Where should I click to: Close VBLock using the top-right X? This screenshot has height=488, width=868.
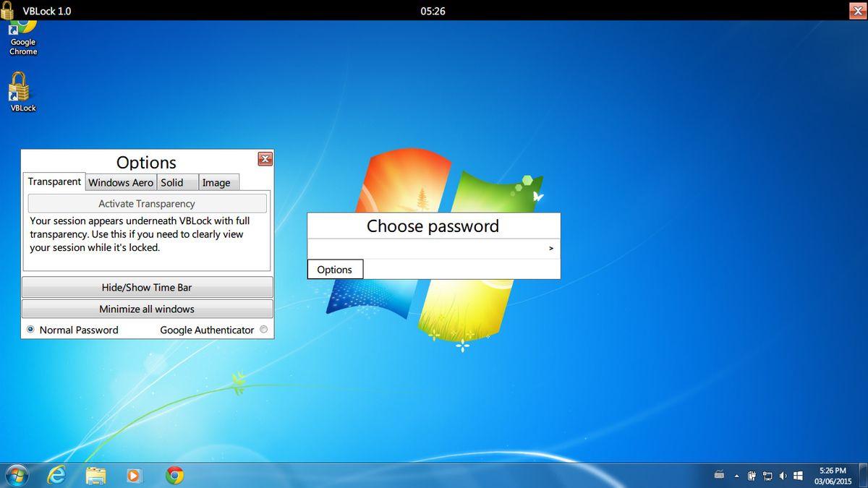857,10
